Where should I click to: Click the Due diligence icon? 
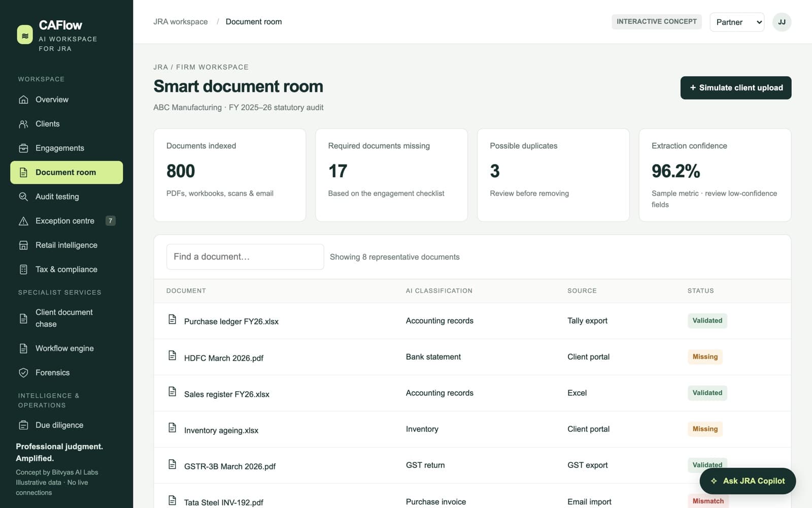[23, 425]
